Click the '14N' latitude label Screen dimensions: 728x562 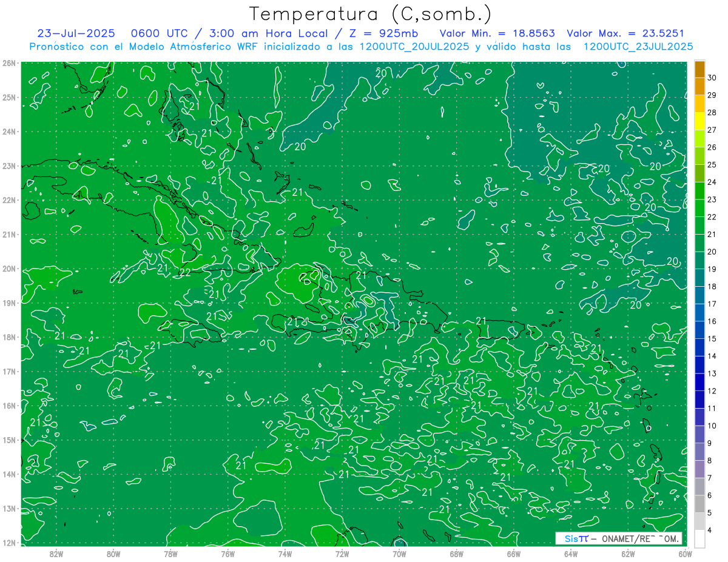click(x=9, y=474)
